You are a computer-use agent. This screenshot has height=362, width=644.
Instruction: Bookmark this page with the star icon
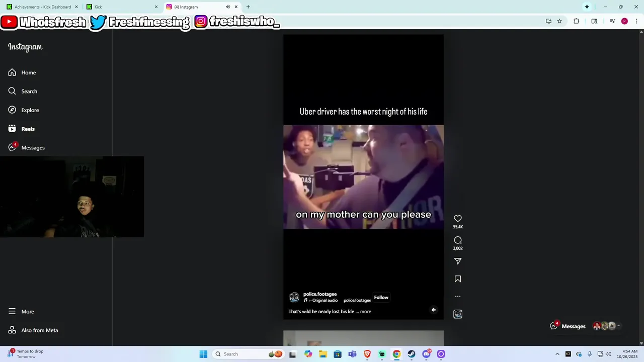point(559,21)
